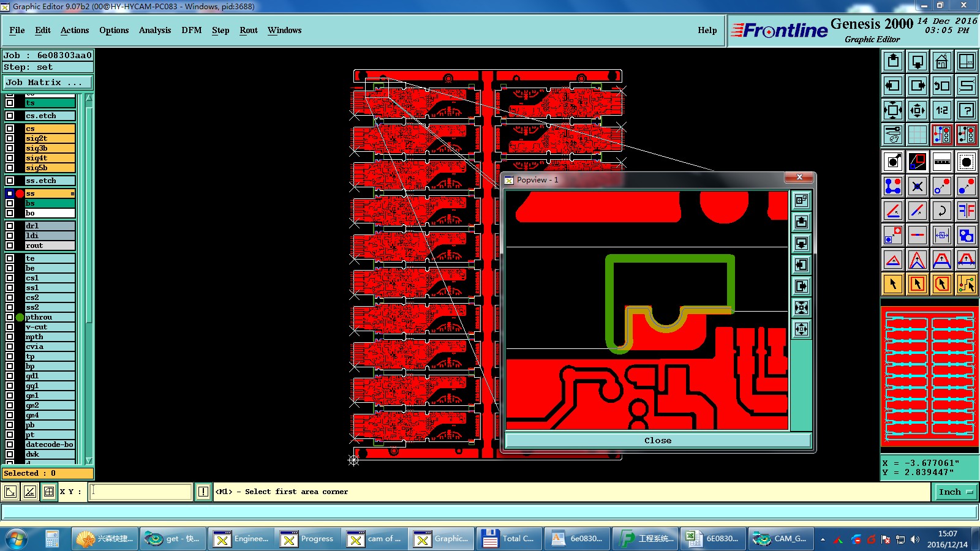Click Close button in Popview window
The height and width of the screenshot is (551, 980).
click(x=658, y=440)
